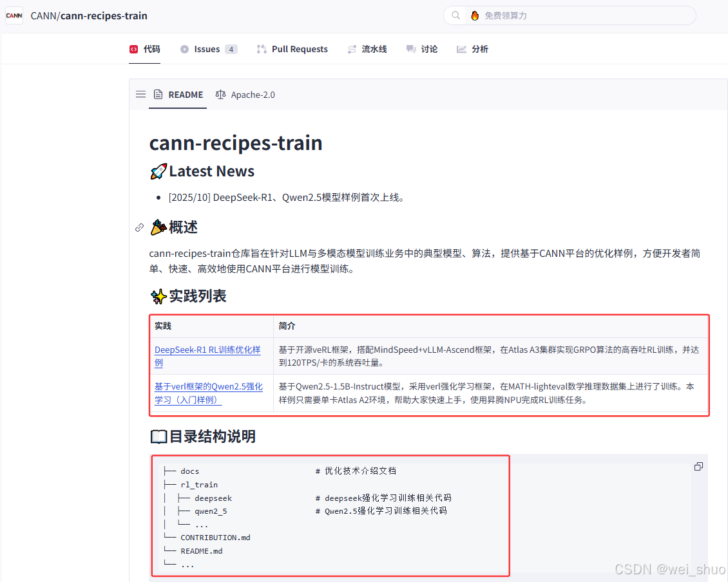Expand the 流水线 section
The image size is (728, 582).
pyautogui.click(x=367, y=48)
